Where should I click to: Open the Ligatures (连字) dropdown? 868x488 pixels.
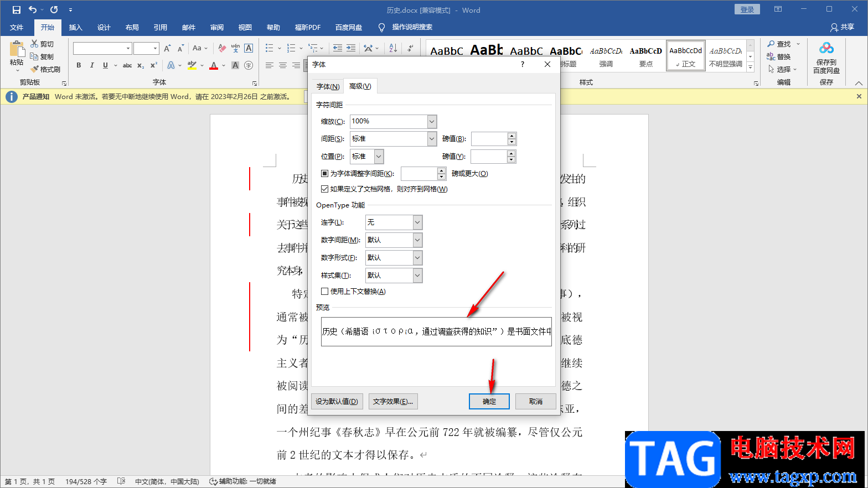click(417, 222)
